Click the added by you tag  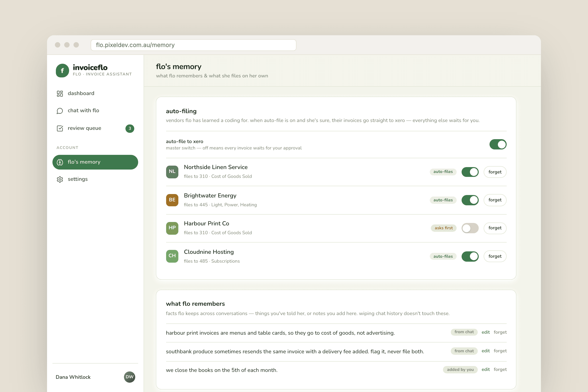[x=460, y=369]
